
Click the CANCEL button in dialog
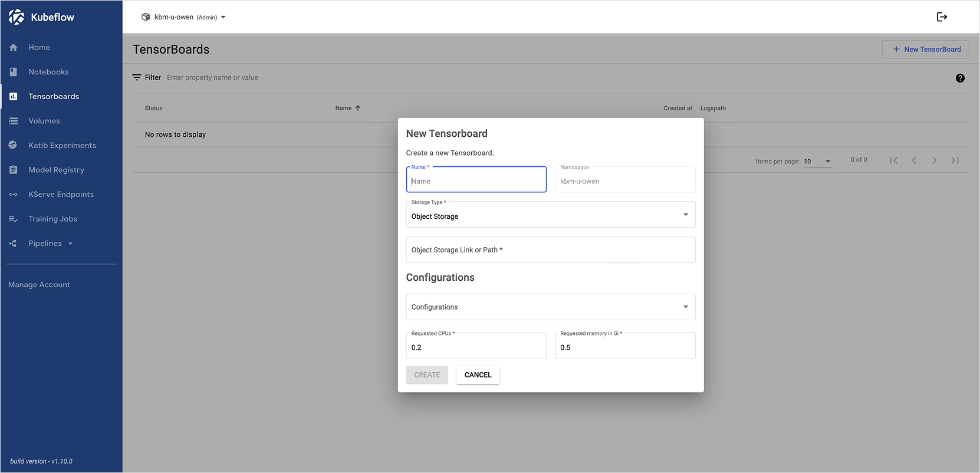478,375
